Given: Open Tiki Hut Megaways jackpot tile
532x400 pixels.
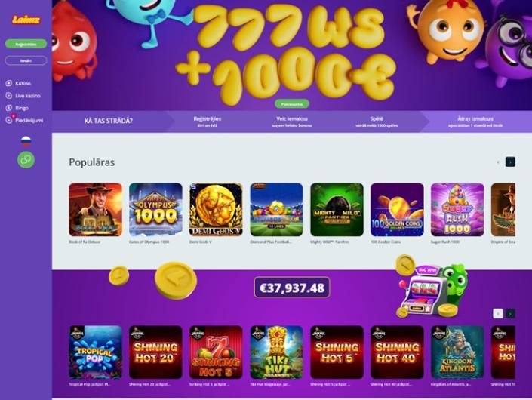Looking at the screenshot, I should (276, 352).
